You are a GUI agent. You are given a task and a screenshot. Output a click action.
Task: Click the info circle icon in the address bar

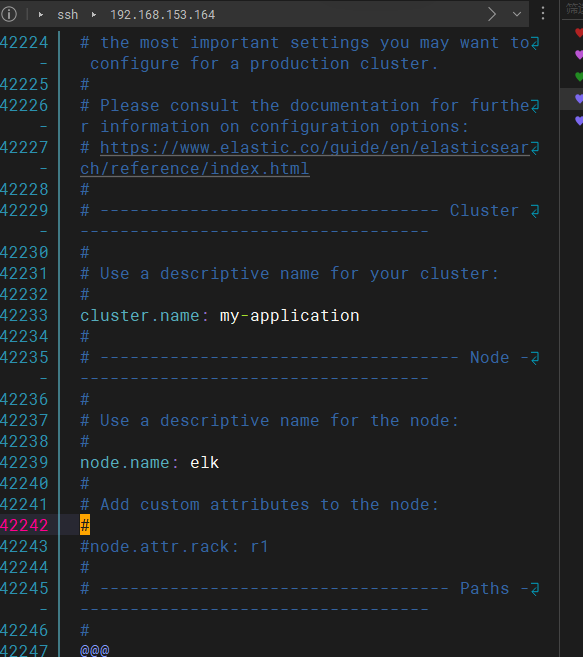(9, 14)
